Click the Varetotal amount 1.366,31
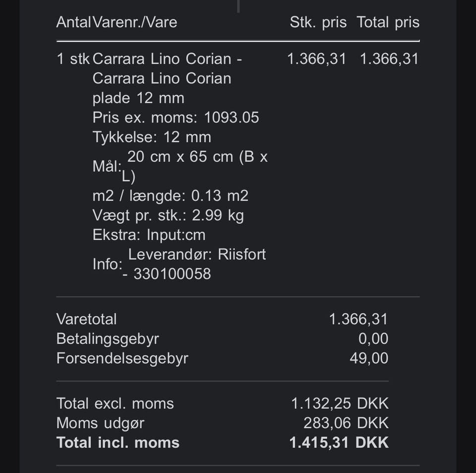Image resolution: width=476 pixels, height=473 pixels. tap(358, 319)
